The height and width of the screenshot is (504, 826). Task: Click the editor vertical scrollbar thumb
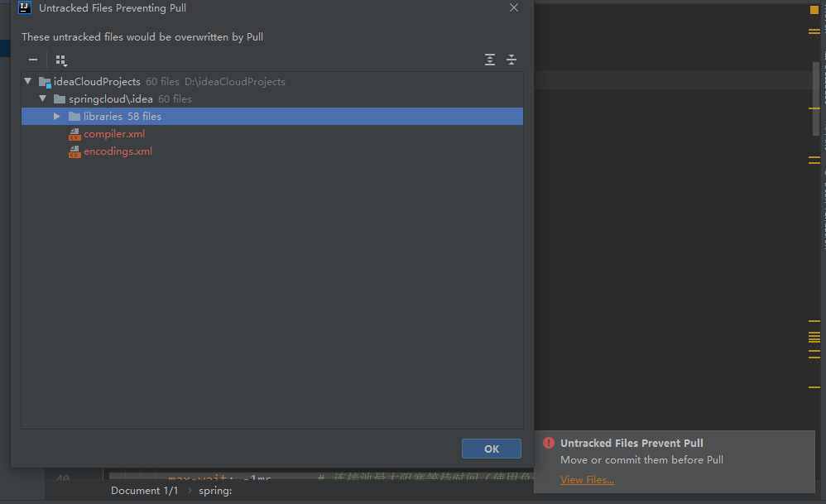coord(816,99)
